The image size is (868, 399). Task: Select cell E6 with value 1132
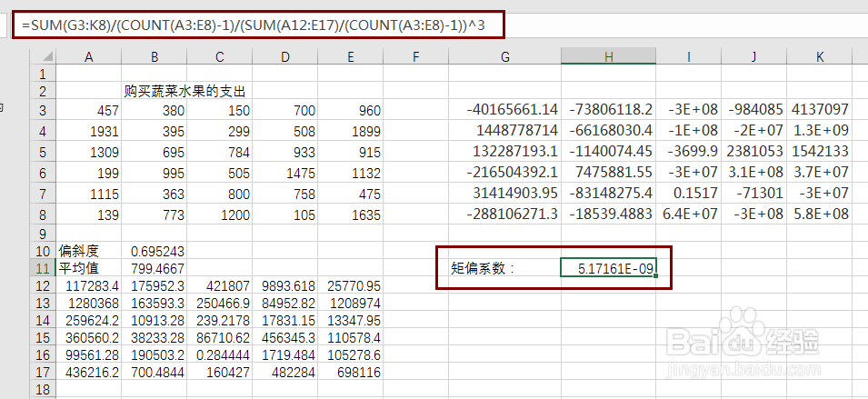click(351, 174)
